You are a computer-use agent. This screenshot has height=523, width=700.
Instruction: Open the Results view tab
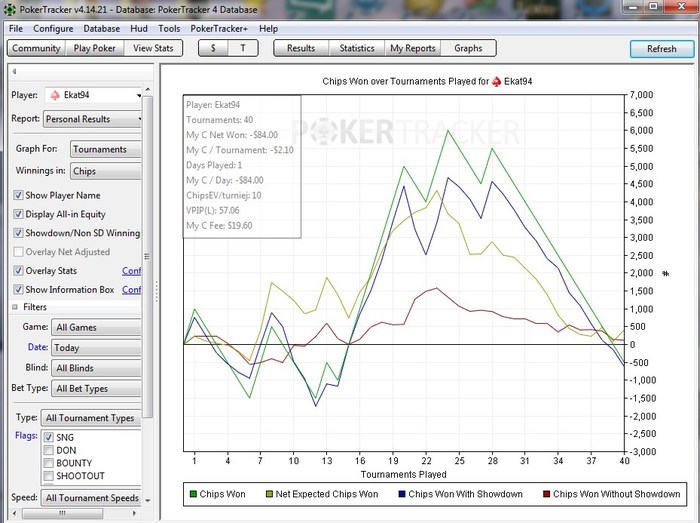point(301,48)
